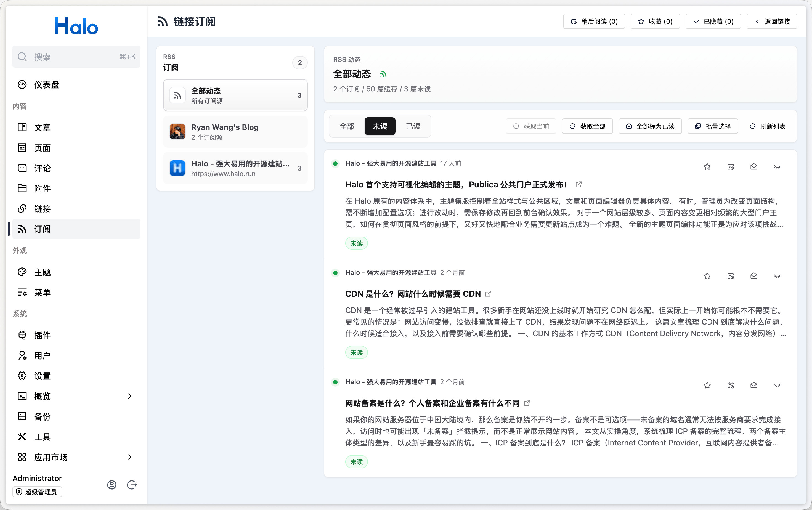This screenshot has height=510, width=812.
Task: Focus the 搜索 search field
Action: click(x=76, y=57)
